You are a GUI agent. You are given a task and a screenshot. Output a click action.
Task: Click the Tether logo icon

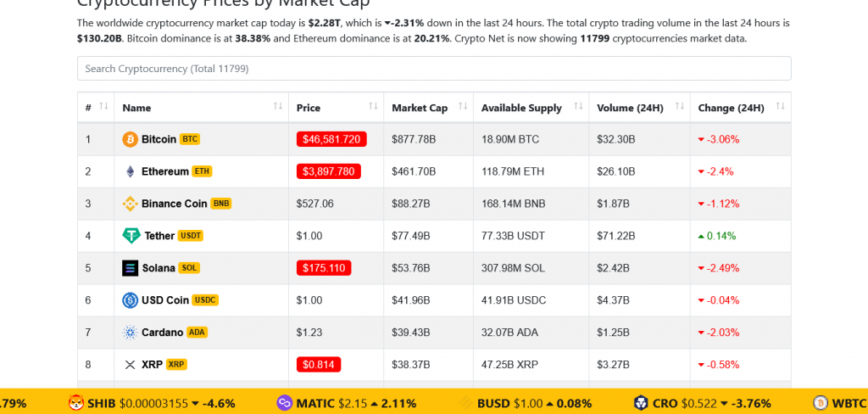[131, 236]
